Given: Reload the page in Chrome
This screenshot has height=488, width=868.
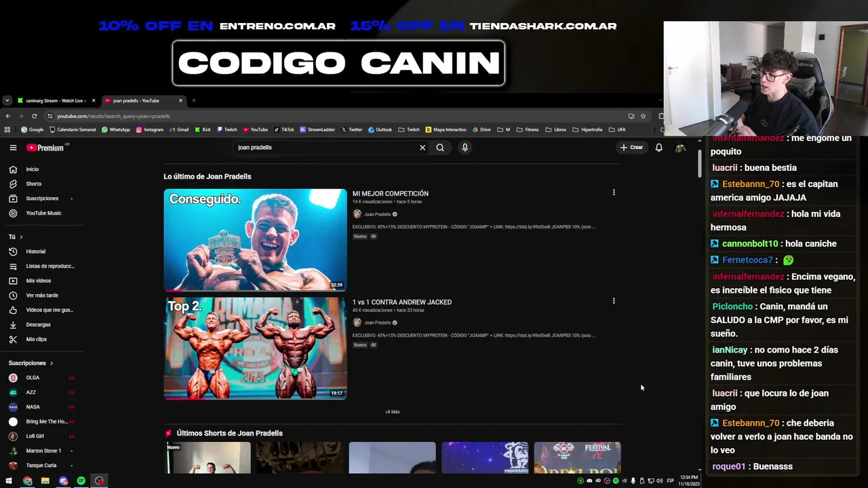Looking at the screenshot, I should pyautogui.click(x=34, y=116).
